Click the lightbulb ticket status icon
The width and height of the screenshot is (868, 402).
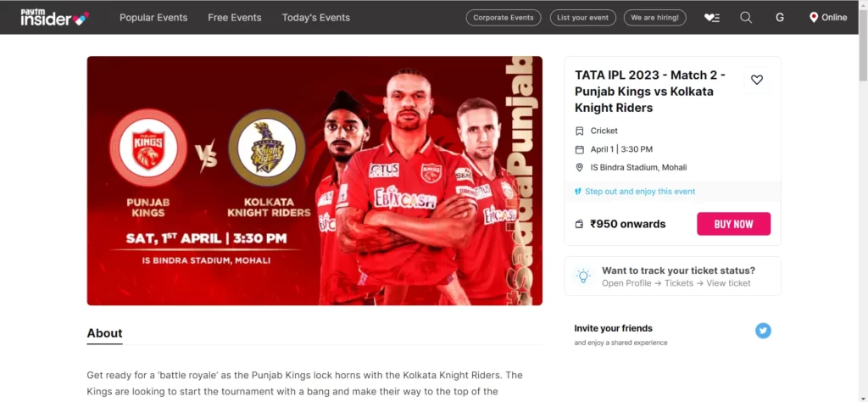[x=583, y=276]
